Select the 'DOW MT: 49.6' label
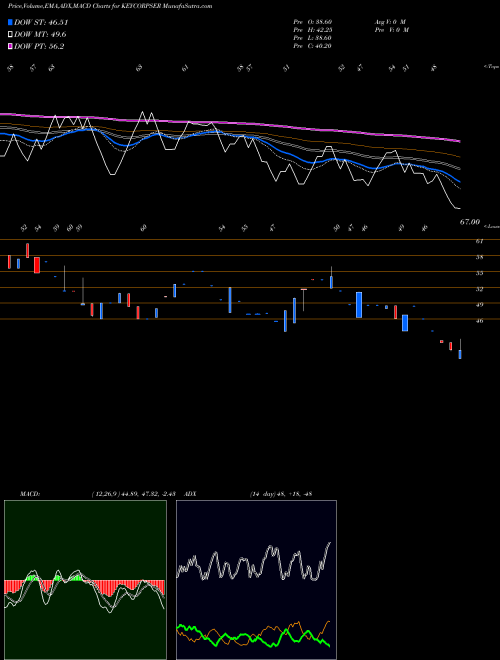Screen dimensions: 500x660 (x=40, y=35)
